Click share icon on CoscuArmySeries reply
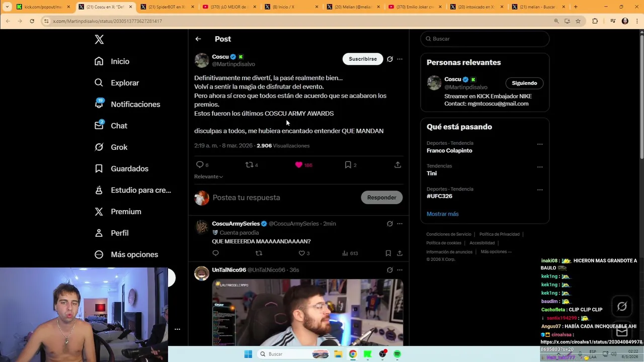The height and width of the screenshot is (362, 644). coord(399,253)
